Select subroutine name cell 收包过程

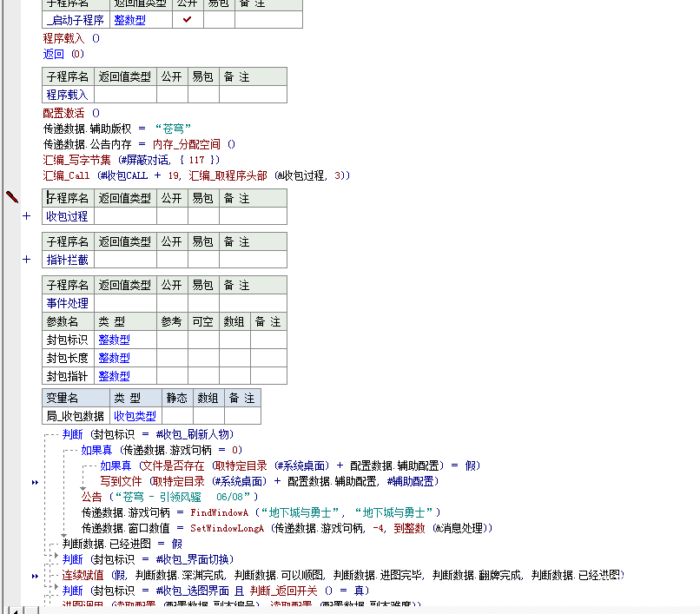click(68, 216)
